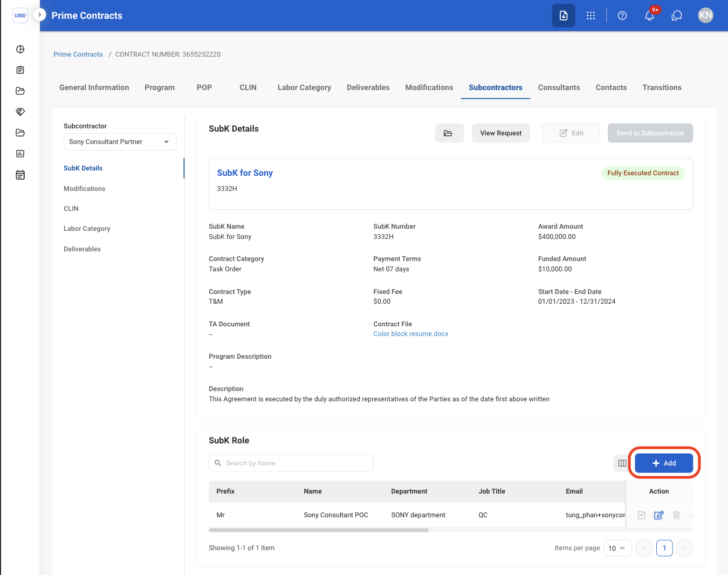The height and width of the screenshot is (575, 728).
Task: Open the chat messages icon
Action: pos(677,16)
